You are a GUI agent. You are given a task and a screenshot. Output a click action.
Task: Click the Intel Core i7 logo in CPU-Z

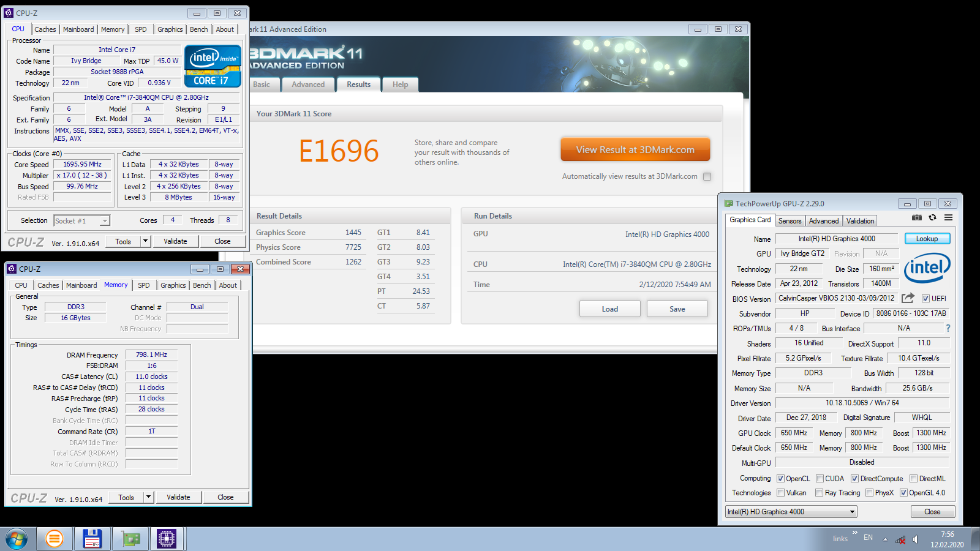coord(212,66)
